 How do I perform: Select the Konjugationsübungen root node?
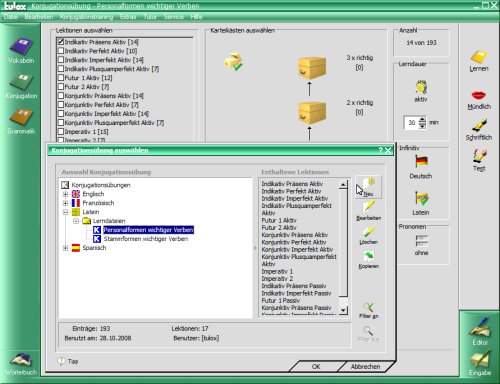(101, 185)
